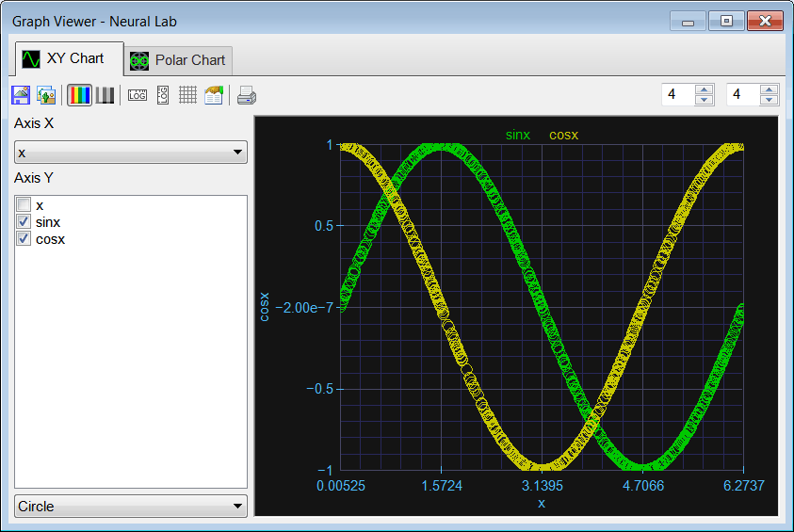The height and width of the screenshot is (532, 794).
Task: Maximize the Graph Viewer window
Action: tap(726, 21)
